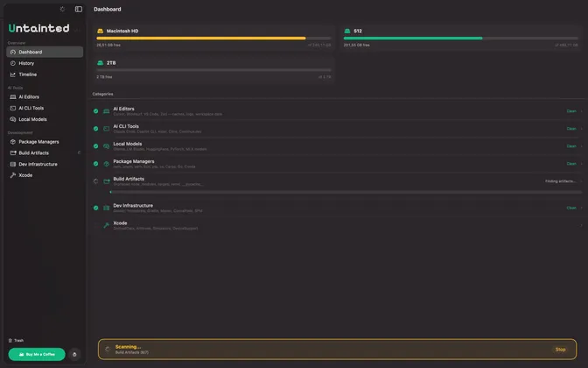Click the 512 drive usage bar

point(461,39)
